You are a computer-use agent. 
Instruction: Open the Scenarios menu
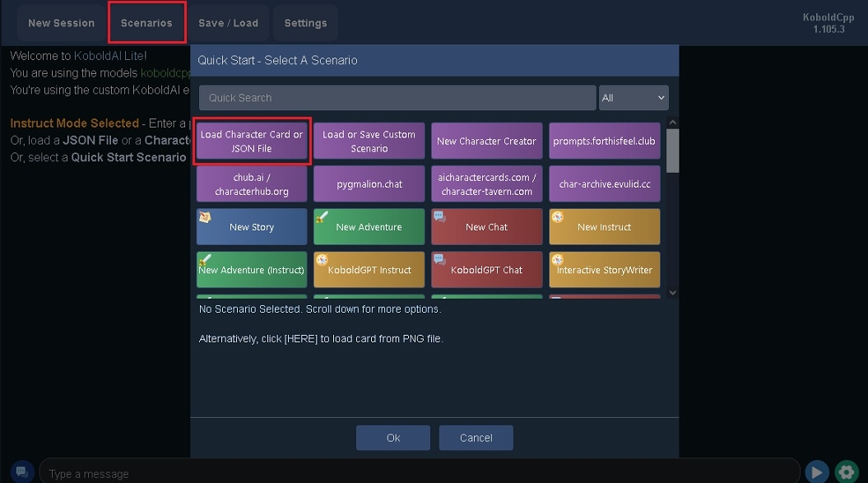click(146, 23)
